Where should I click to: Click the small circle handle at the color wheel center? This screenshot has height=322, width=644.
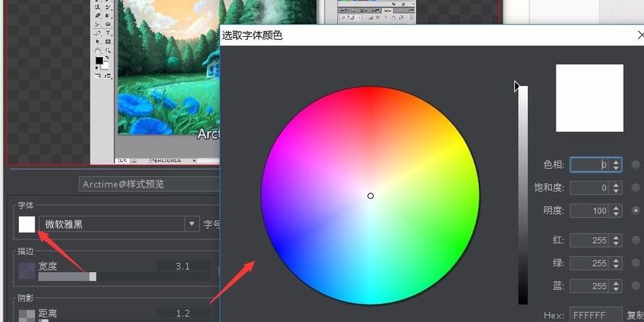tap(370, 196)
